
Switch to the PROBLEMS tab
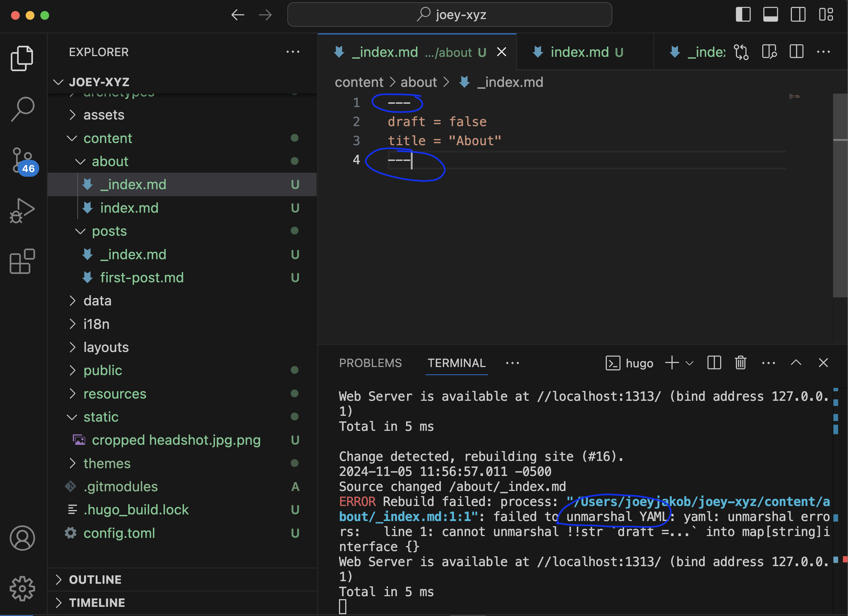tap(370, 363)
